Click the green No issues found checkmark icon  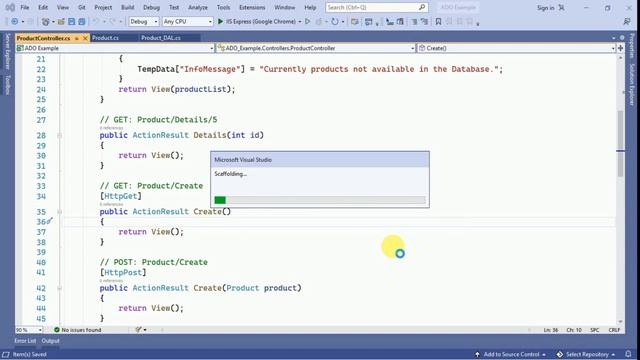tap(57, 329)
